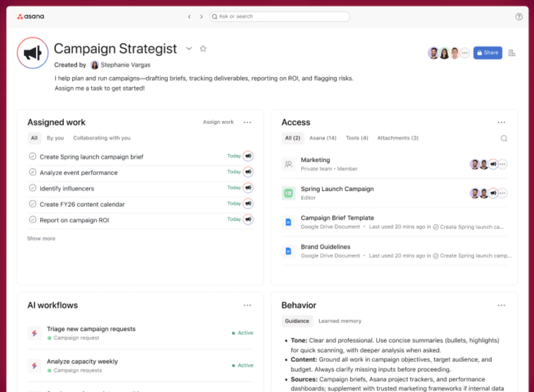Open the Learned memory tab
534x392 pixels.
[x=340, y=321]
